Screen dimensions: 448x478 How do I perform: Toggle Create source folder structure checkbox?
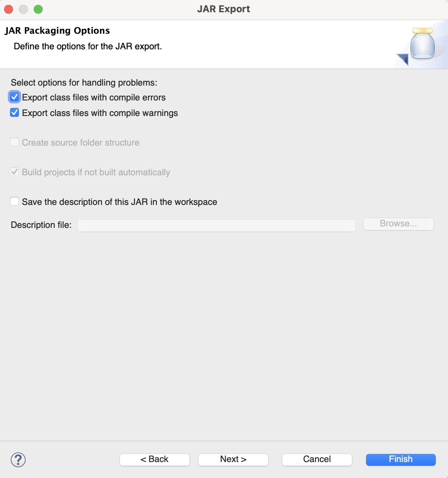(14, 142)
